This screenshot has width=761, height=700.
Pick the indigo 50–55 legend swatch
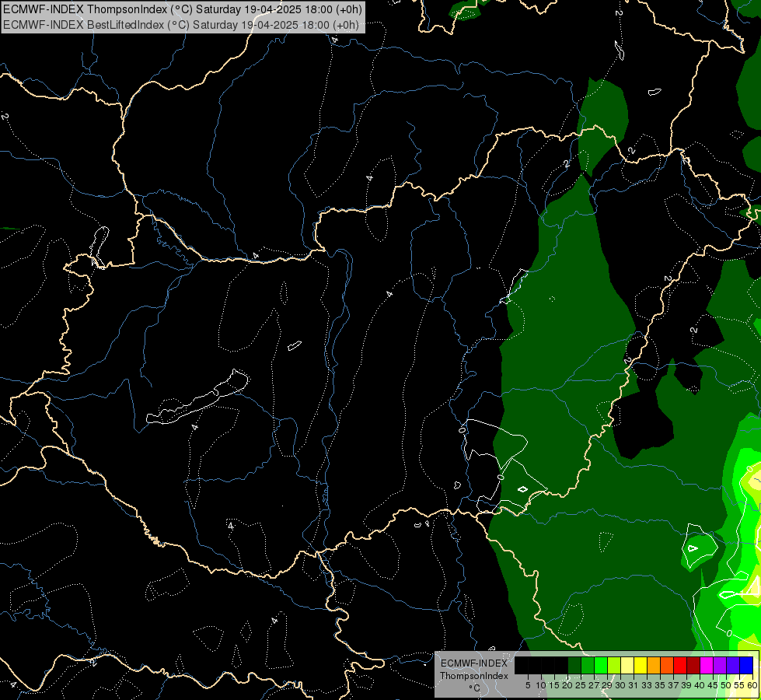(x=733, y=665)
